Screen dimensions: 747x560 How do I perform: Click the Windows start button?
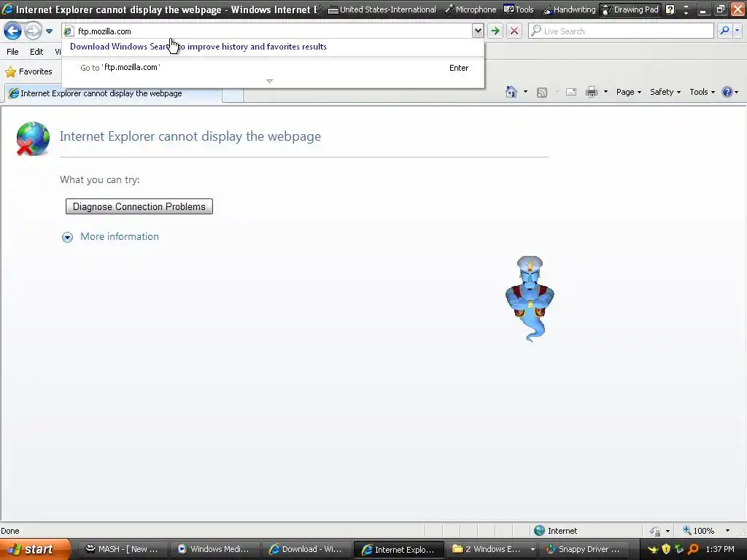pos(35,549)
